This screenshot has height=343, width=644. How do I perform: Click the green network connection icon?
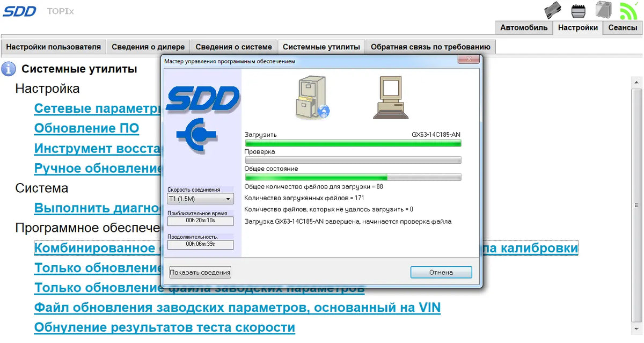(628, 10)
